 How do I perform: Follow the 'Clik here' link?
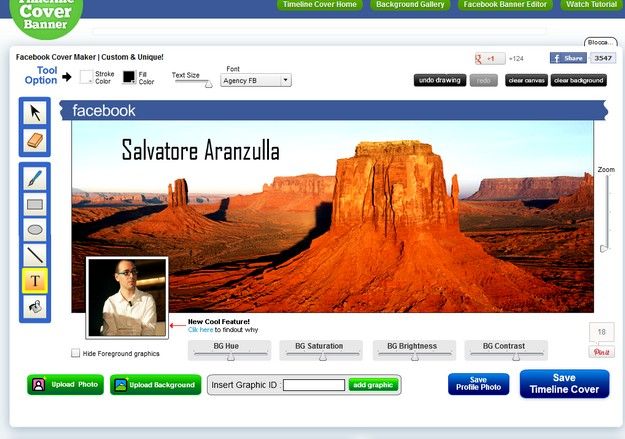[x=200, y=330]
